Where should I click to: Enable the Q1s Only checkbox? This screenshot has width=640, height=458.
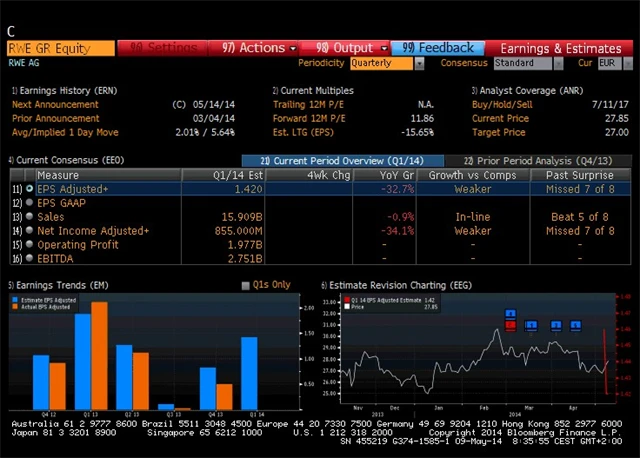pos(245,285)
